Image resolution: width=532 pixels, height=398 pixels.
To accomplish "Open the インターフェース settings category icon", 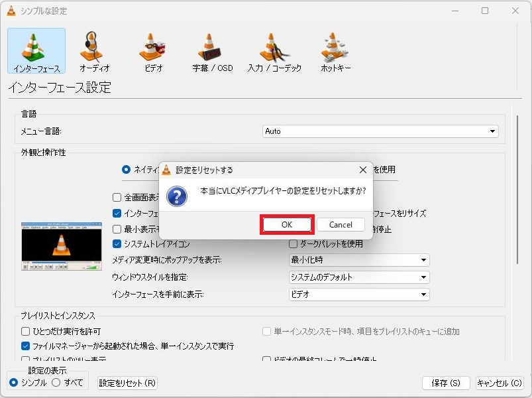I will click(x=36, y=50).
